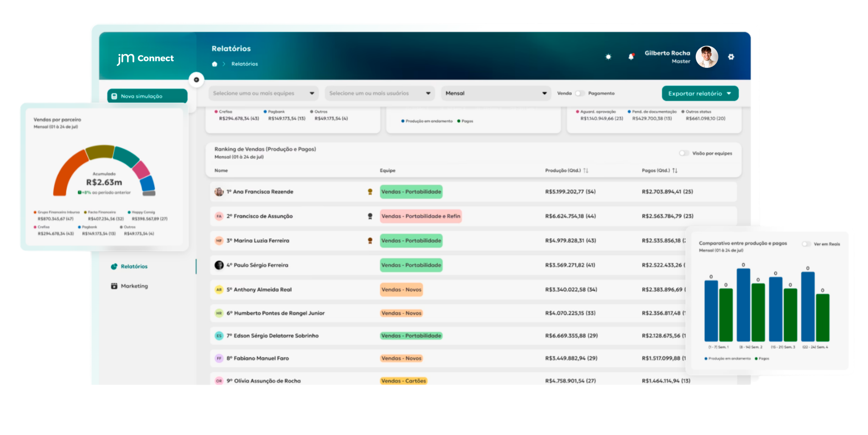Click the R$5.199.202,77 (54) production value

[570, 192]
